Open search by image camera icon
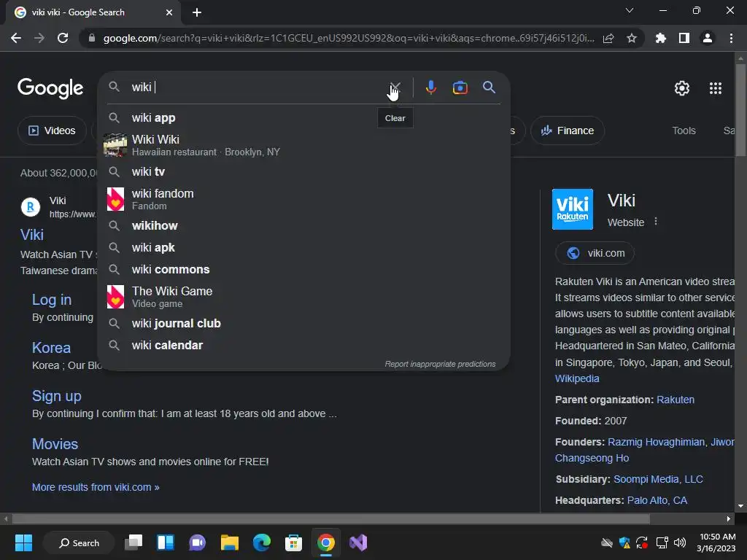Viewport: 747px width, 560px height. coord(460,87)
